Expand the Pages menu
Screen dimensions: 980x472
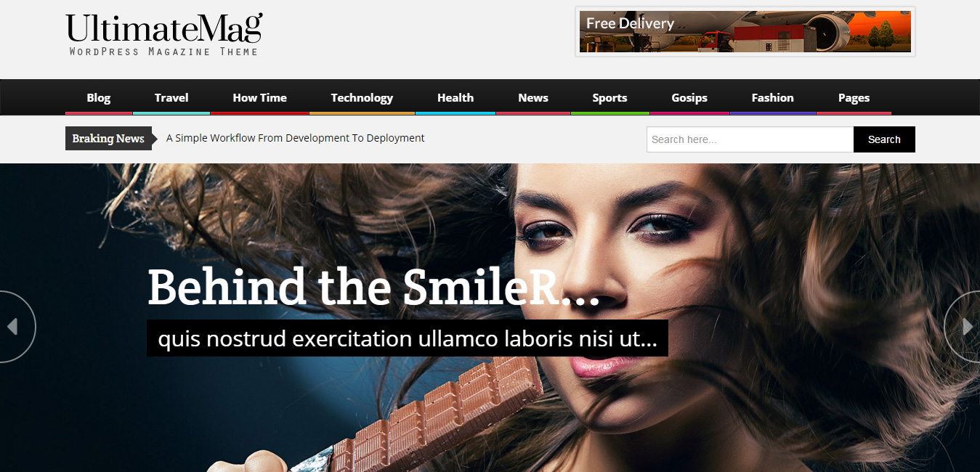click(x=854, y=97)
